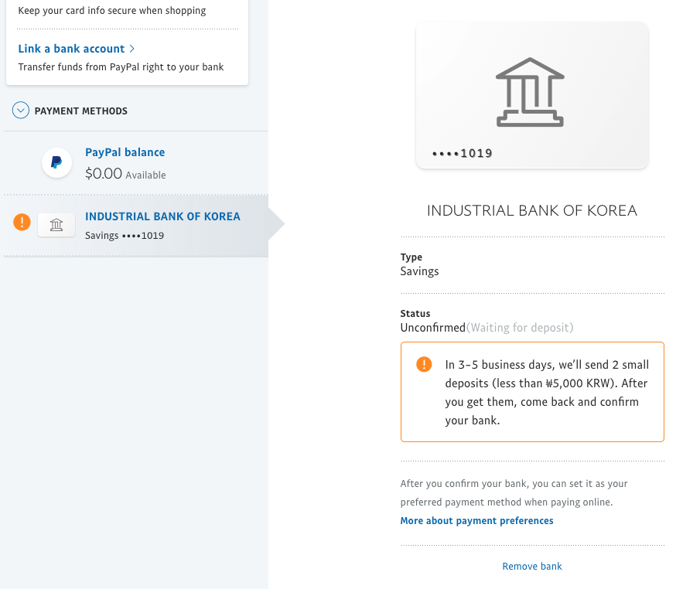Click the large bank building icon on card
Viewport: 700px width, 589px height.
[x=530, y=92]
